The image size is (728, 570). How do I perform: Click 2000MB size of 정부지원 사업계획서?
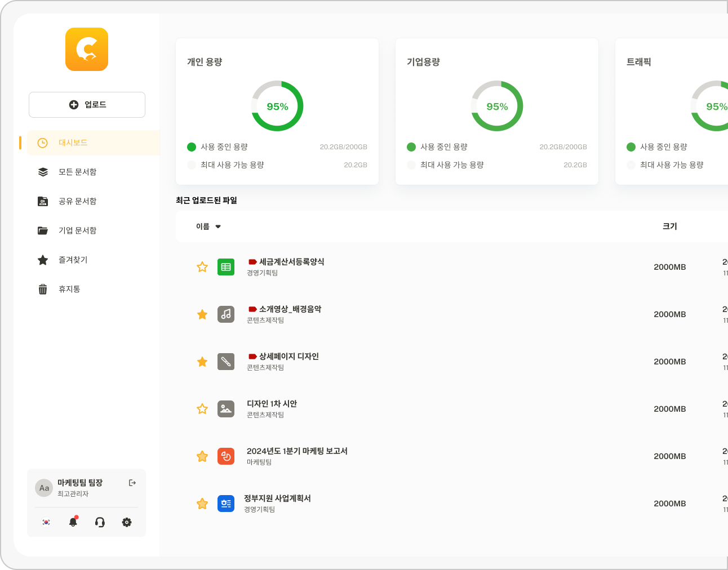pyautogui.click(x=670, y=504)
